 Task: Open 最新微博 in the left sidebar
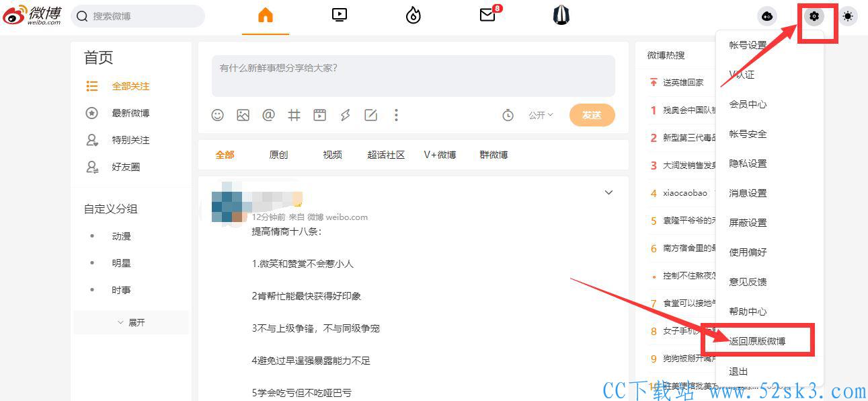pyautogui.click(x=130, y=113)
